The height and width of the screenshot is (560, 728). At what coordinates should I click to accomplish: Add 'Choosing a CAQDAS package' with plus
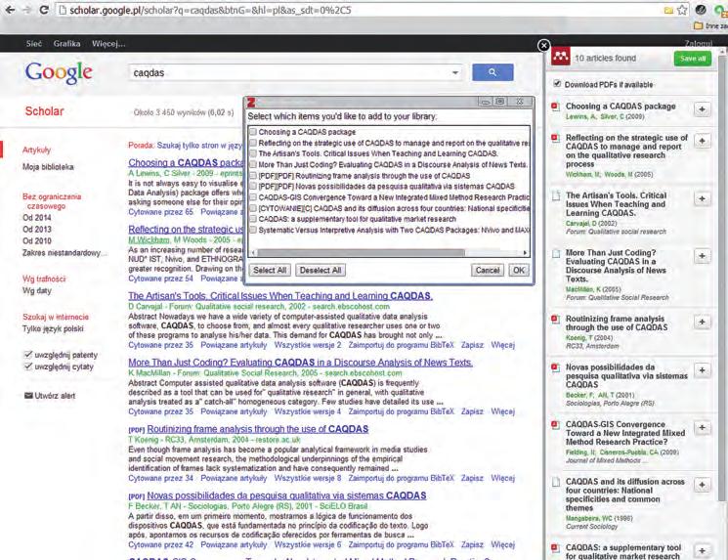(x=702, y=109)
